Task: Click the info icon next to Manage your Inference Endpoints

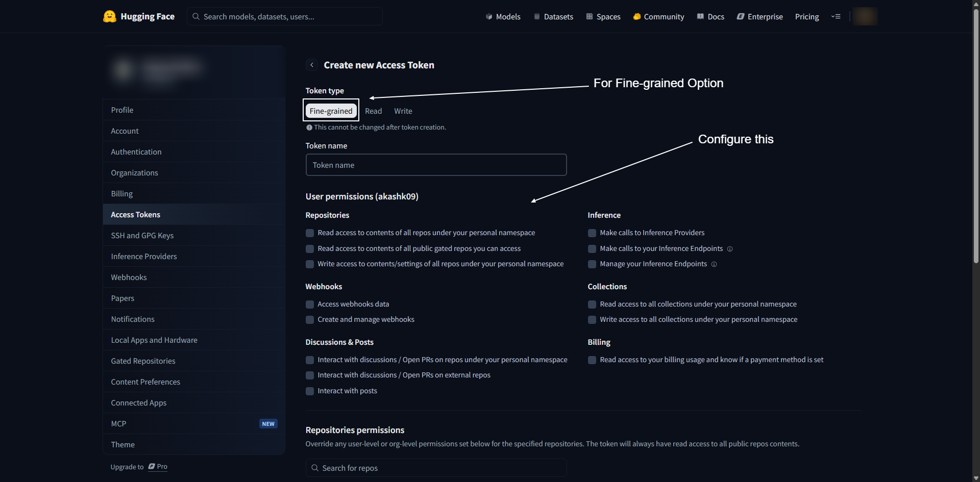Action: [x=714, y=264]
